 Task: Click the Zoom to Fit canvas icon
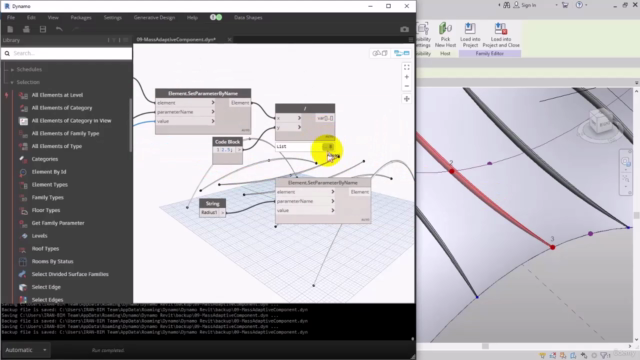407,67
